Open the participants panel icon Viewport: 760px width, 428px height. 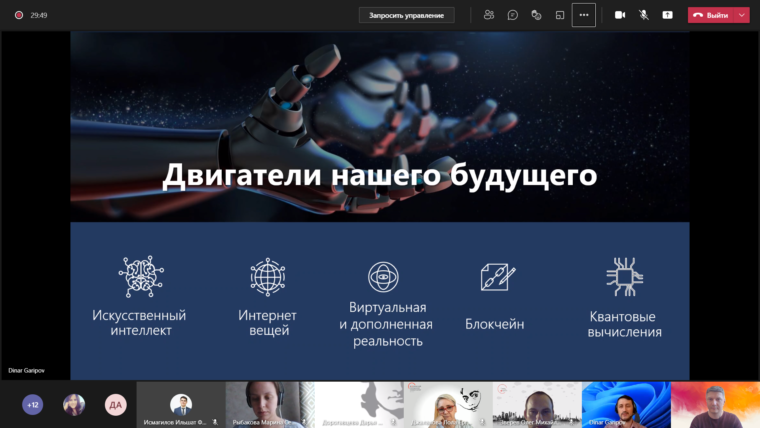pos(488,15)
